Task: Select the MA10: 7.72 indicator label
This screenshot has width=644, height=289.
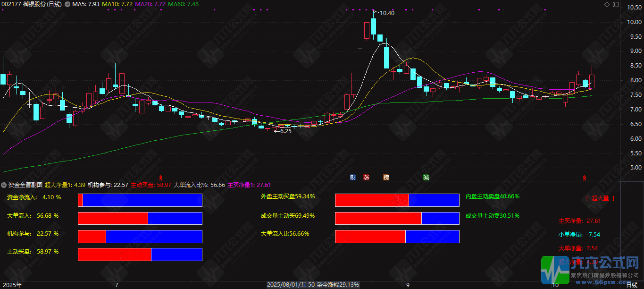Action: click(x=117, y=4)
